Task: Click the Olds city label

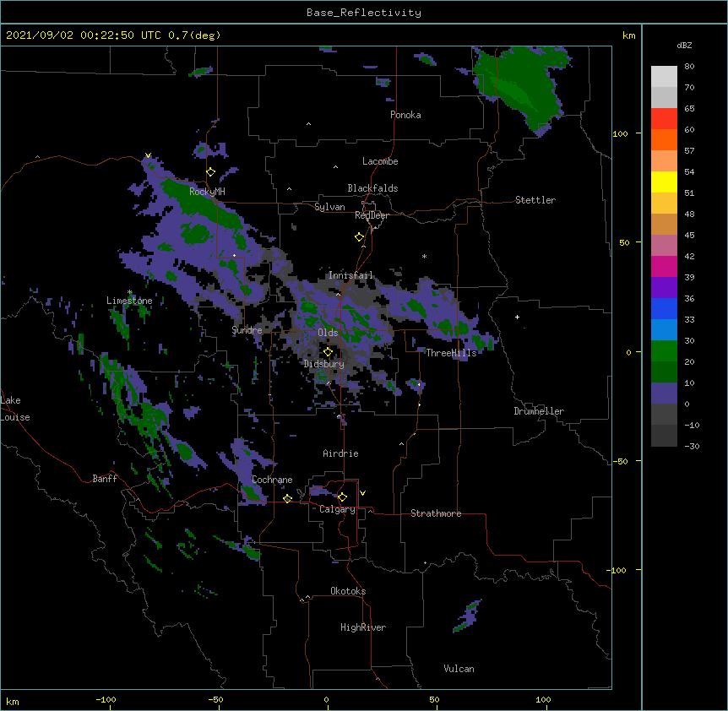Action: coord(328,333)
